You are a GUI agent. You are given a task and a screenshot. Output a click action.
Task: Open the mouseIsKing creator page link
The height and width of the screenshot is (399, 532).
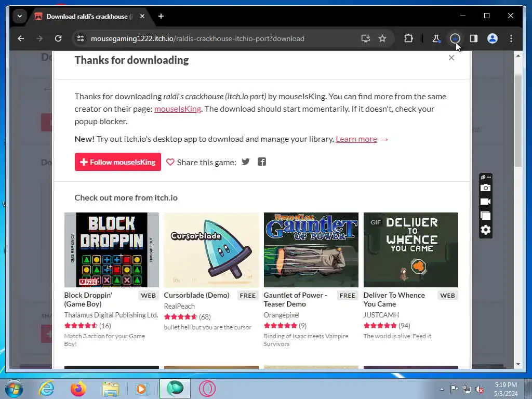178,109
